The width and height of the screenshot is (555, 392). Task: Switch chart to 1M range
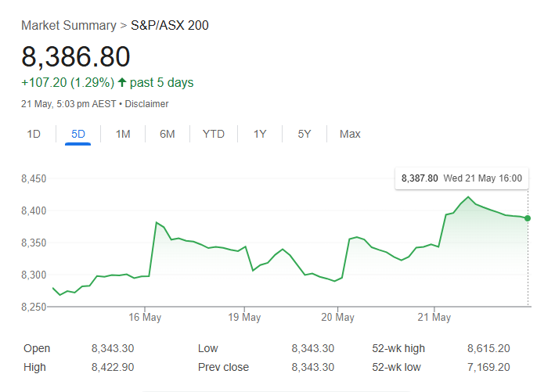(123, 134)
